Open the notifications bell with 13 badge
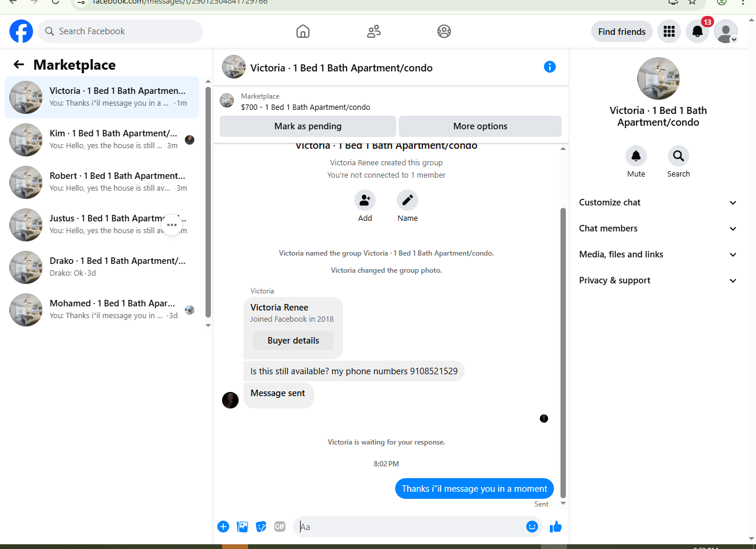756x549 pixels. [x=698, y=31]
